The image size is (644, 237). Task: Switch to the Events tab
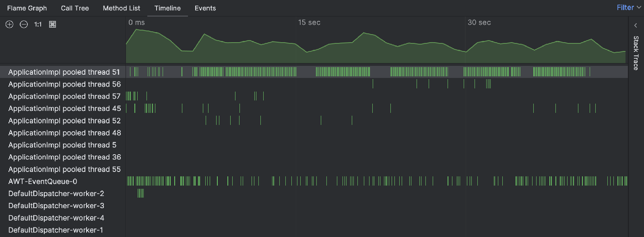205,8
